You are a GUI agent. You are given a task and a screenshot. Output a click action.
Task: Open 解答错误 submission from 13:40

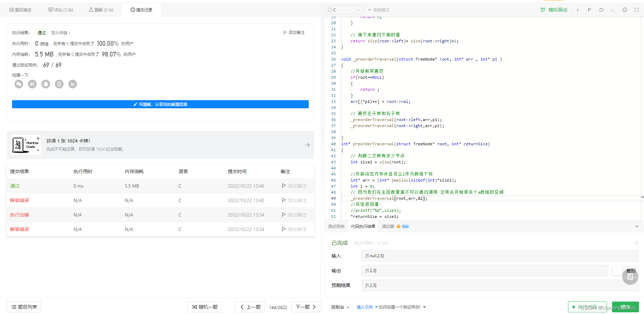(20, 200)
